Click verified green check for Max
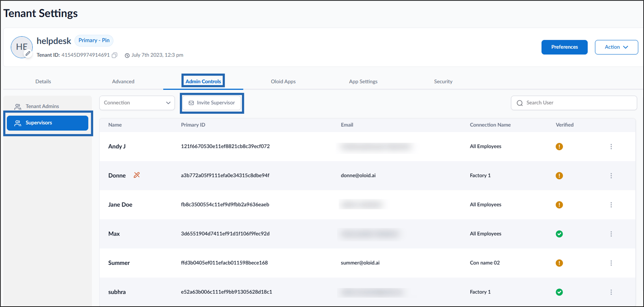 559,234
